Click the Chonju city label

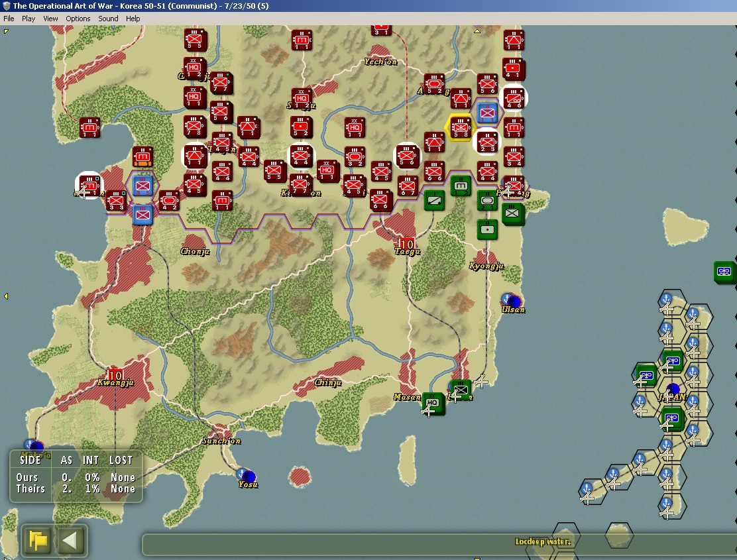195,251
